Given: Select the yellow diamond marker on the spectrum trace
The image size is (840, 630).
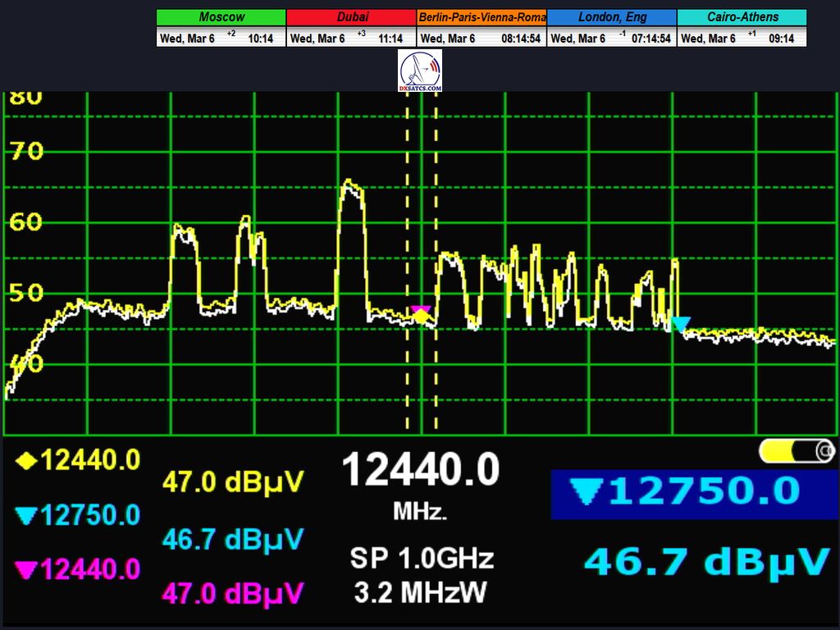Looking at the screenshot, I should (x=421, y=317).
